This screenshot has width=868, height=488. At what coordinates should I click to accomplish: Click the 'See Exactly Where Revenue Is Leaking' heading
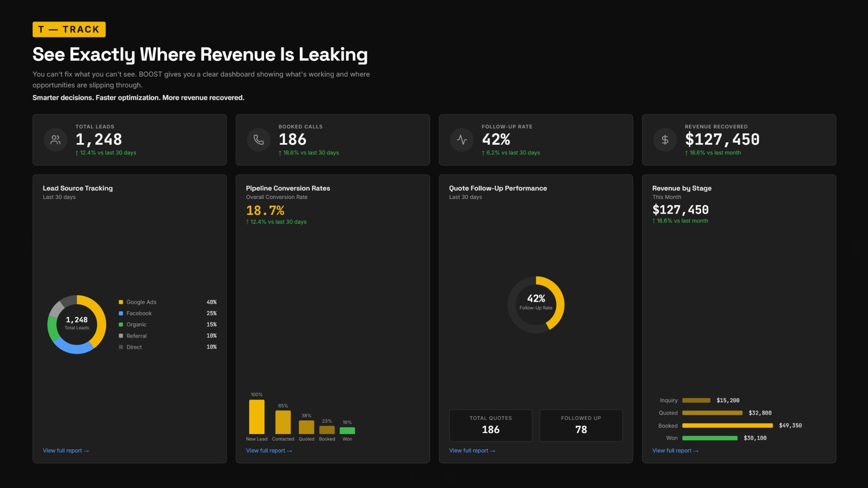tap(200, 54)
